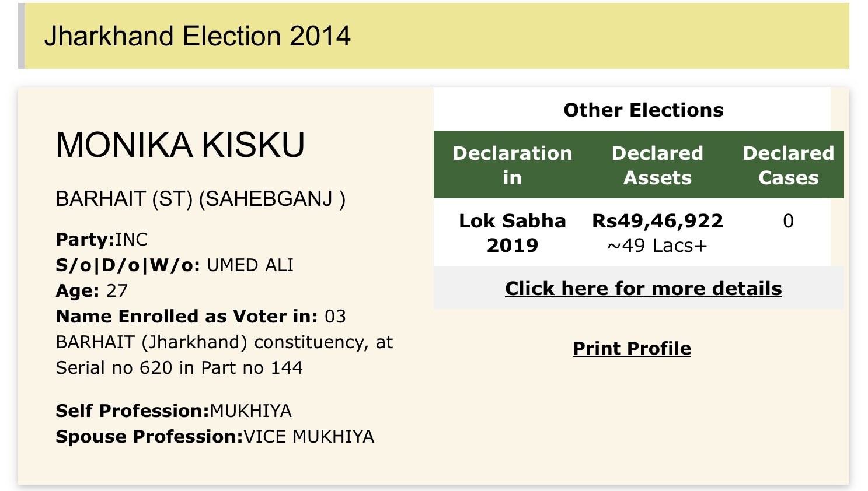Screen dimensions: 868x491
Task: Click the Other Elections table title
Action: tap(643, 110)
